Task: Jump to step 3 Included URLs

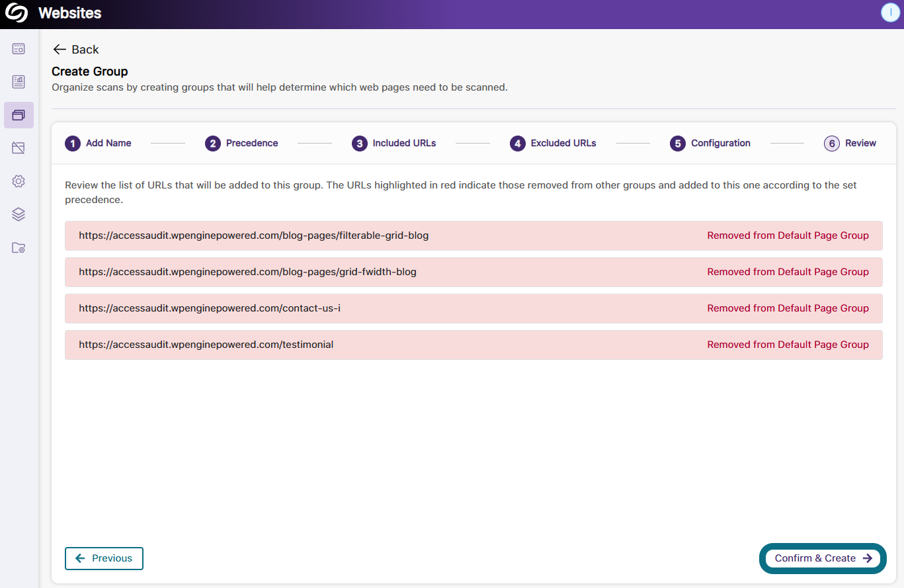Action: [x=393, y=143]
